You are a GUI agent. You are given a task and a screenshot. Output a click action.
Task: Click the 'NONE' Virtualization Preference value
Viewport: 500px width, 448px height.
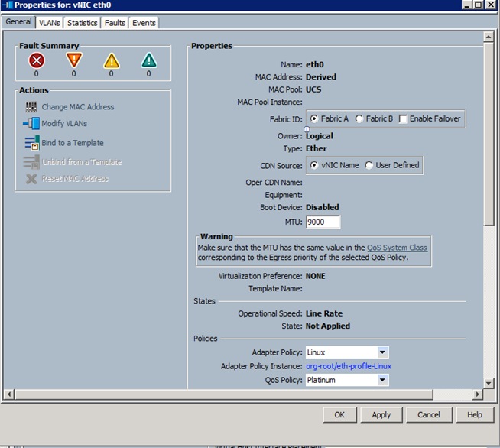316,276
